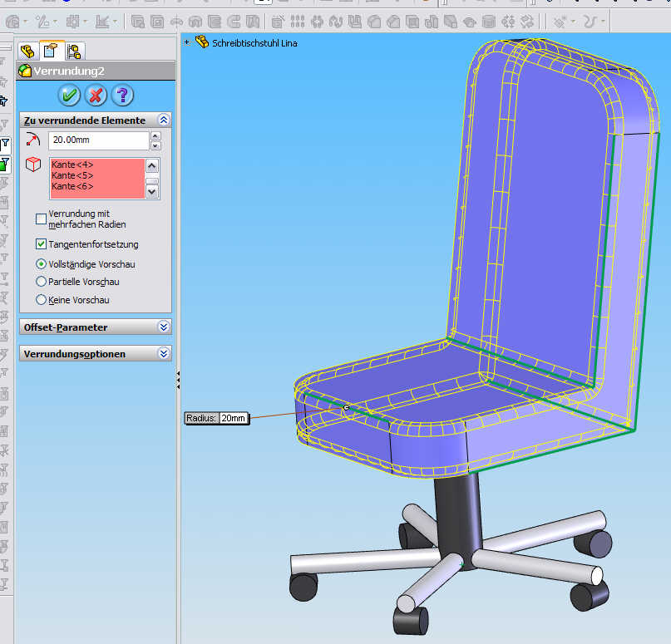Click the grid-blocks toolbar icon
The width and height of the screenshot is (671, 644).
[x=72, y=22]
